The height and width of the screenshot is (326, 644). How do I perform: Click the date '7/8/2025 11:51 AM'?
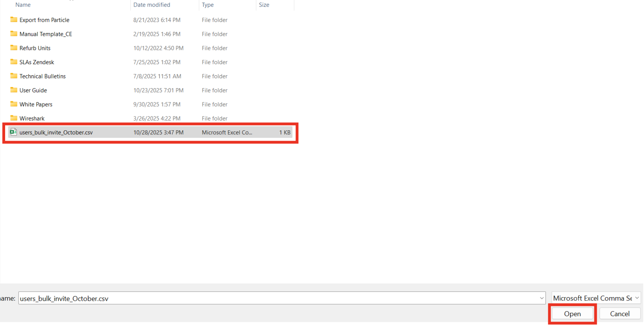[x=157, y=76]
